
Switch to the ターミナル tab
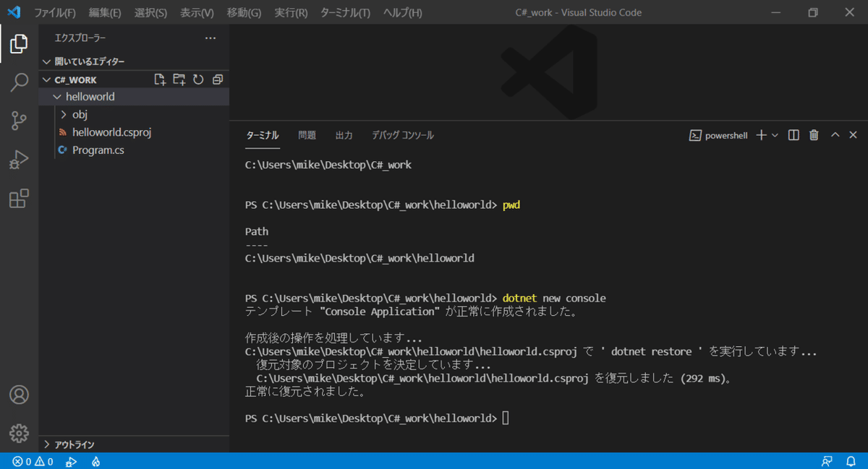262,135
